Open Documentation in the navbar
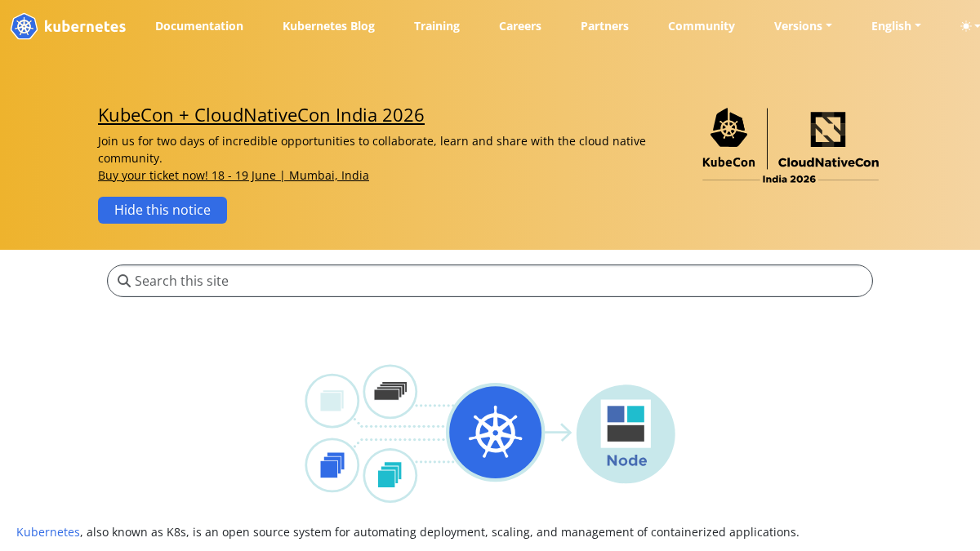Image resolution: width=980 pixels, height=551 pixels. click(x=199, y=26)
